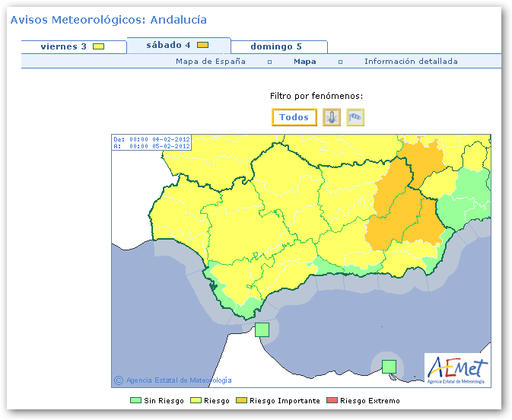
Task: Open the domingo 5 tab
Action: click(275, 47)
